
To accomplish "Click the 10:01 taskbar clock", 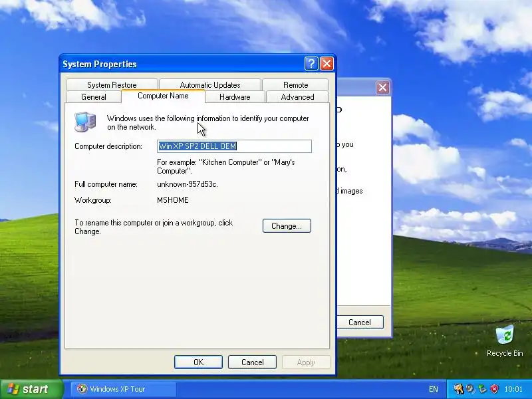I will pyautogui.click(x=513, y=389).
